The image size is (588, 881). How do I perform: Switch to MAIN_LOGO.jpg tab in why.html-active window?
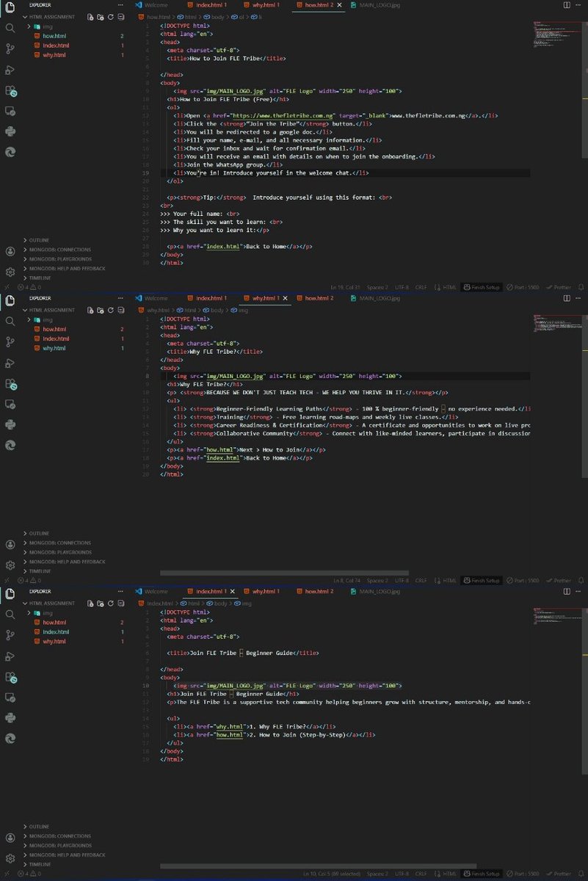click(x=374, y=298)
